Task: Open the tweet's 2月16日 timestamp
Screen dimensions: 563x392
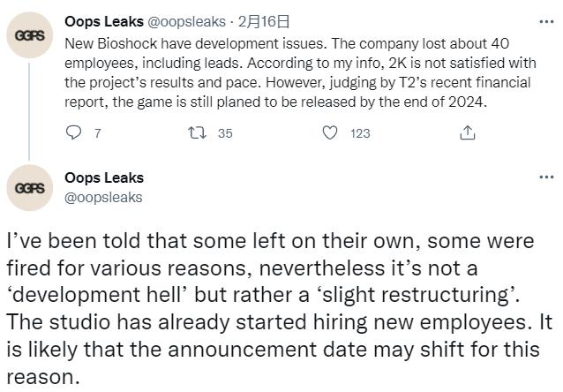Action: tap(264, 22)
